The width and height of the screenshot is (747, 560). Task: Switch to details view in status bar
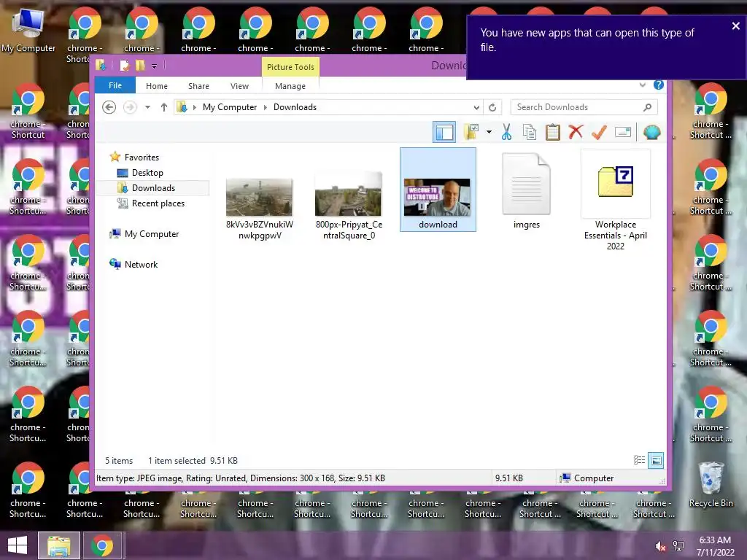click(639, 460)
